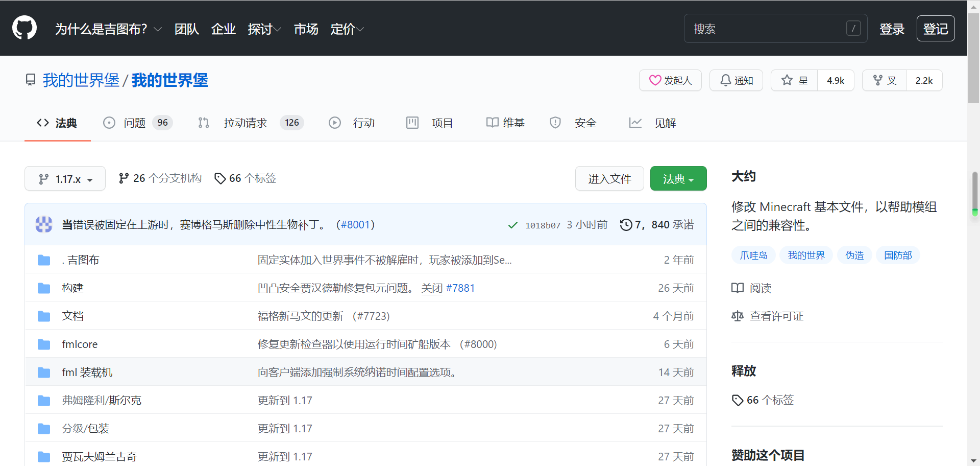The height and width of the screenshot is (466, 980).
Task: Select the 伪造 topic tag
Action: pyautogui.click(x=854, y=255)
